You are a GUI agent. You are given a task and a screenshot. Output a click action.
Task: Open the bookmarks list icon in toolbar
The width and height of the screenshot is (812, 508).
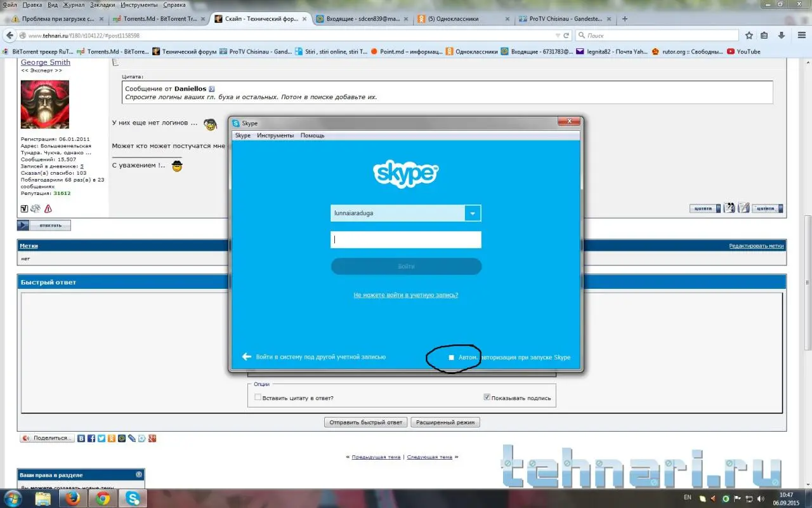coord(764,36)
